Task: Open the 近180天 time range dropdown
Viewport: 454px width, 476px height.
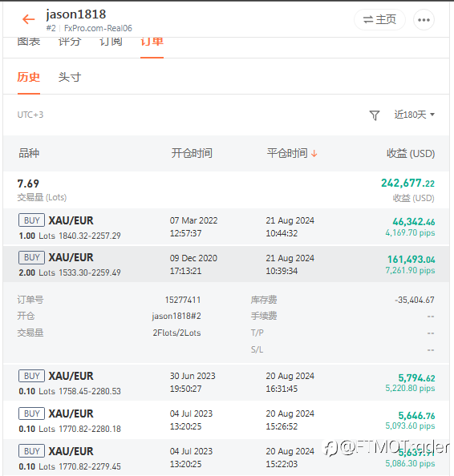Action: tap(414, 115)
